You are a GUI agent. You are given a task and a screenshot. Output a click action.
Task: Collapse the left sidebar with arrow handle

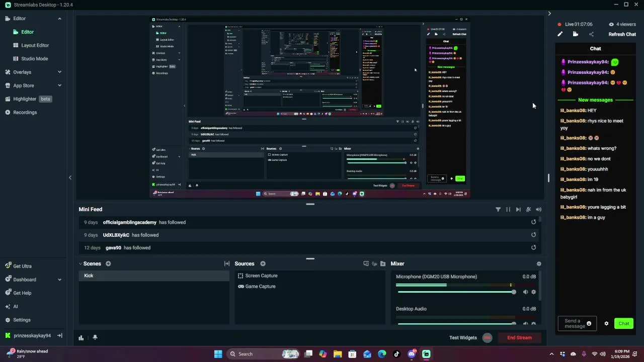pyautogui.click(x=70, y=177)
